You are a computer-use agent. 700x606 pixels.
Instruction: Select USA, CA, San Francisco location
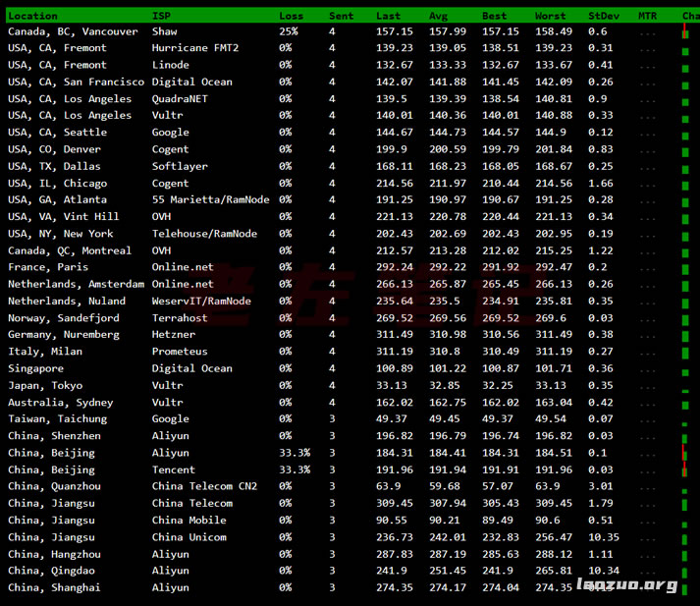(76, 82)
